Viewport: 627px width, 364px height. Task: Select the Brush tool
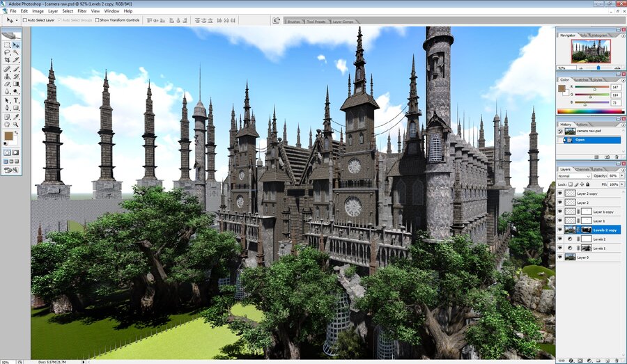point(16,68)
